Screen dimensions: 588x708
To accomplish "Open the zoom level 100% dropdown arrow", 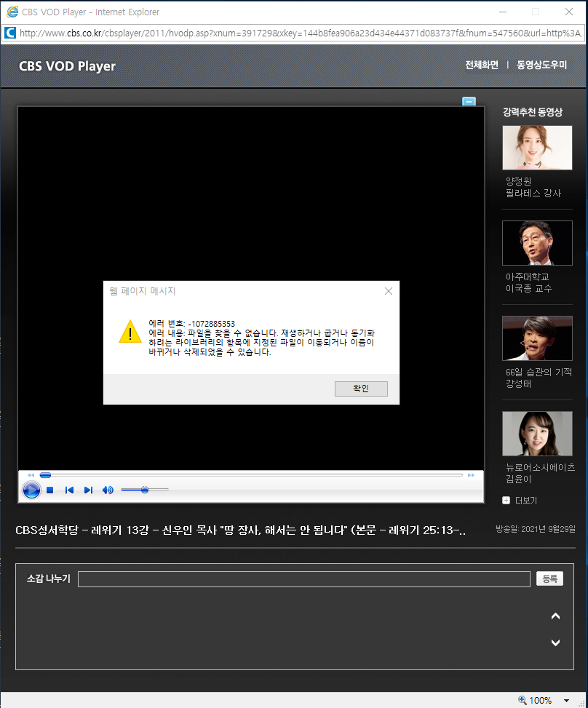I will (x=566, y=701).
